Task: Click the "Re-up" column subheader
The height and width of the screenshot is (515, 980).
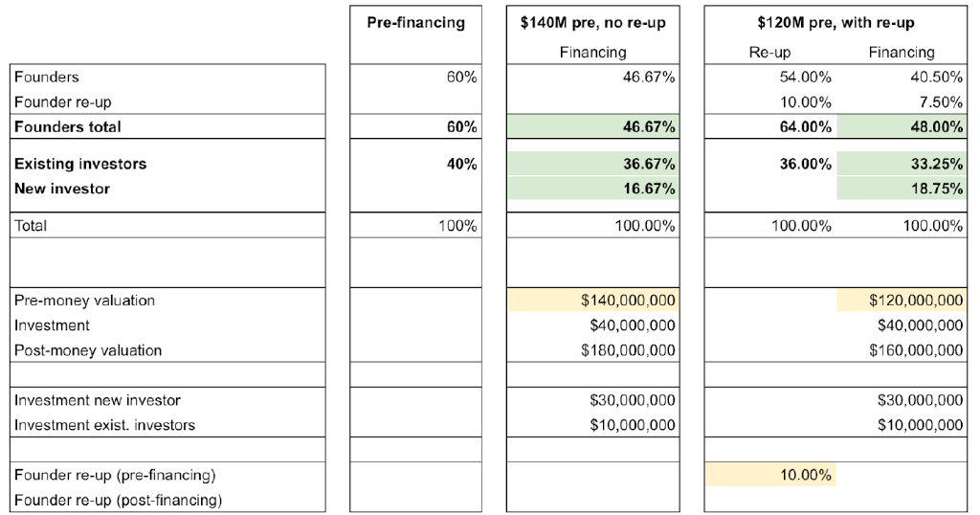Action: pos(769,53)
